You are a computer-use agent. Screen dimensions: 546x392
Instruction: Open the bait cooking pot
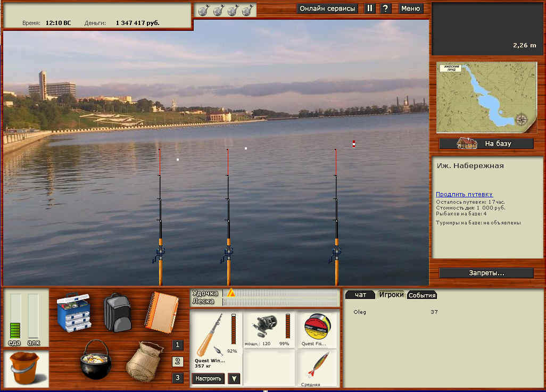[96, 360]
